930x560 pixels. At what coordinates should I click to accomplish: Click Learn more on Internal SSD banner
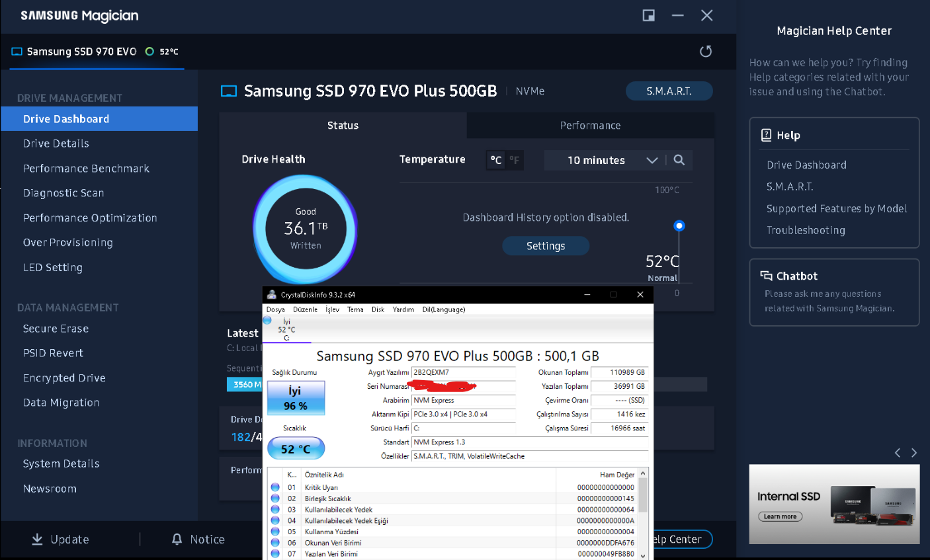click(781, 516)
